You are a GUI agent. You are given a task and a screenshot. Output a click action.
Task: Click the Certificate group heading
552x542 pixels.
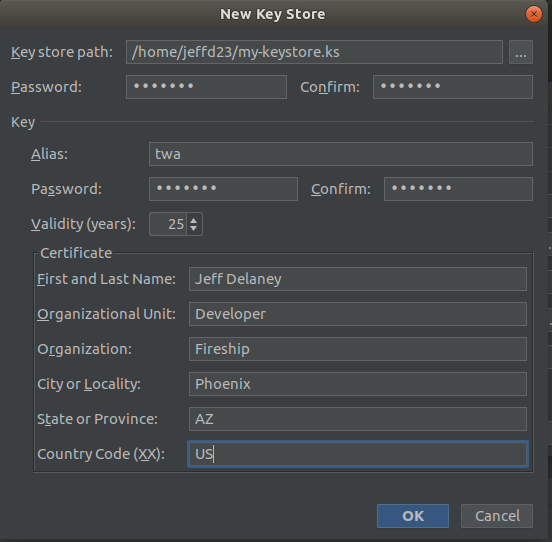(x=76, y=253)
